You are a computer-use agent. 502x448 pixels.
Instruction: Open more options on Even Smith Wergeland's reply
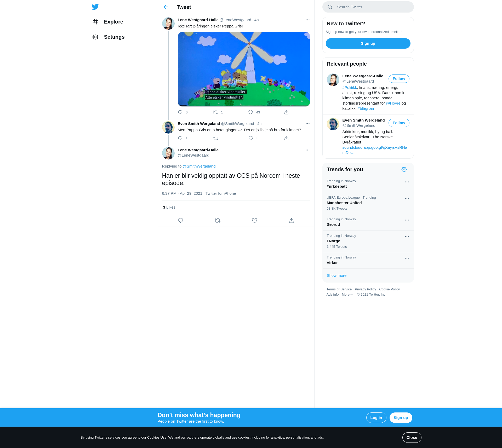[307, 124]
